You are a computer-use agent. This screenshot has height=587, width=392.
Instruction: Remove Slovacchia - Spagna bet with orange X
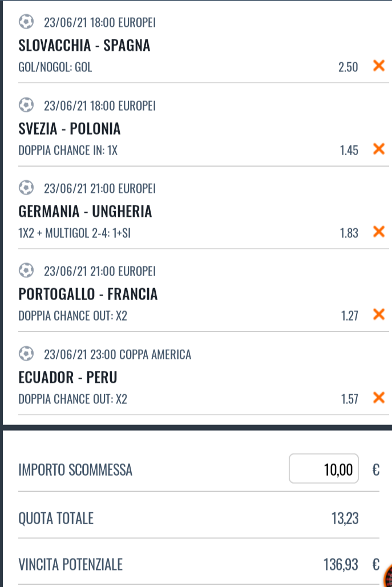[x=378, y=66]
